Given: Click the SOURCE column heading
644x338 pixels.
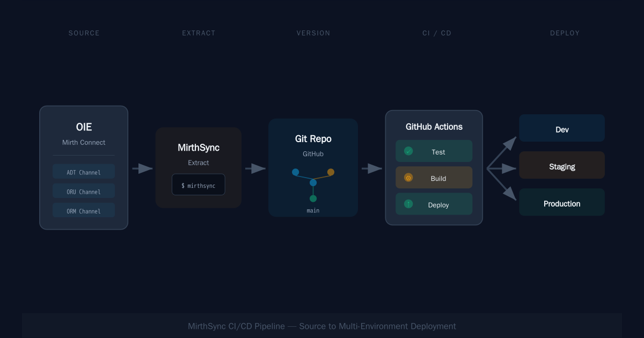Looking at the screenshot, I should 84,33.
